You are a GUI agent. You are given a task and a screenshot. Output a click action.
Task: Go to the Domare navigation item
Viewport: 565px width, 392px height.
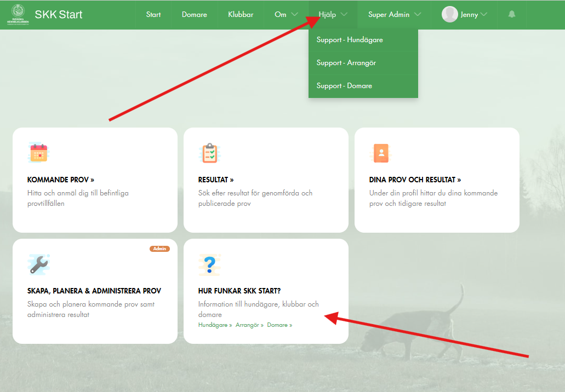click(195, 15)
